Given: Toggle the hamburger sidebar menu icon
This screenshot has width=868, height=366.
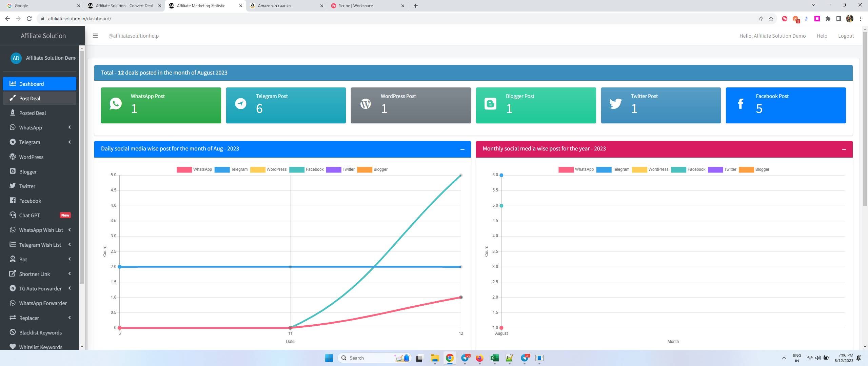Looking at the screenshot, I should tap(95, 36).
